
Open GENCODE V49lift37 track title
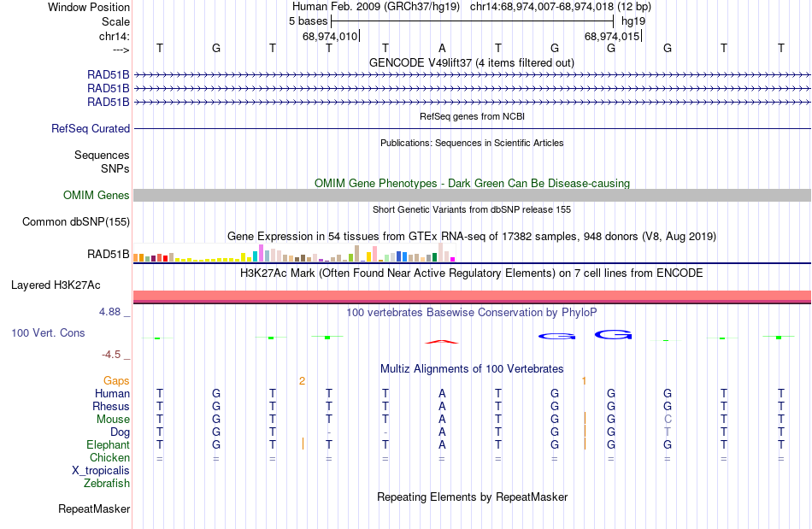471,62
